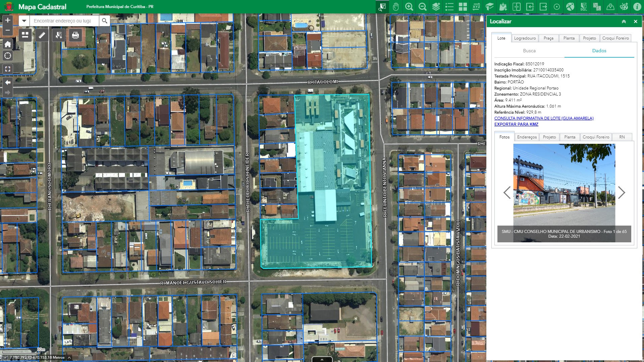Open the search source dropdown arrow
Viewport: 644px width, 362px height.
click(x=24, y=21)
